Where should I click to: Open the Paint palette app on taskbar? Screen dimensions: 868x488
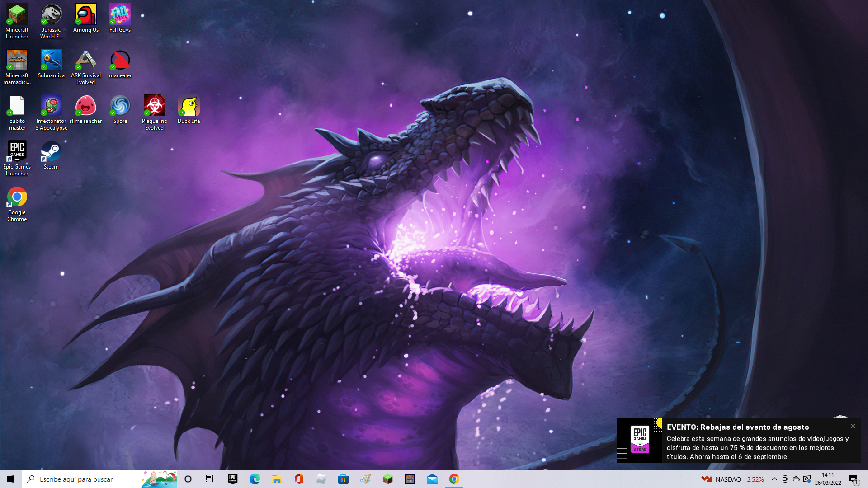click(x=366, y=479)
